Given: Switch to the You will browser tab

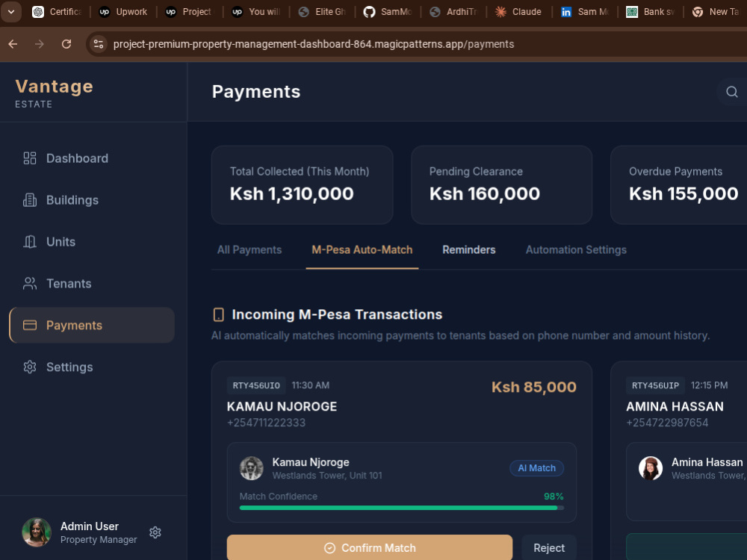Looking at the screenshot, I should (x=255, y=12).
